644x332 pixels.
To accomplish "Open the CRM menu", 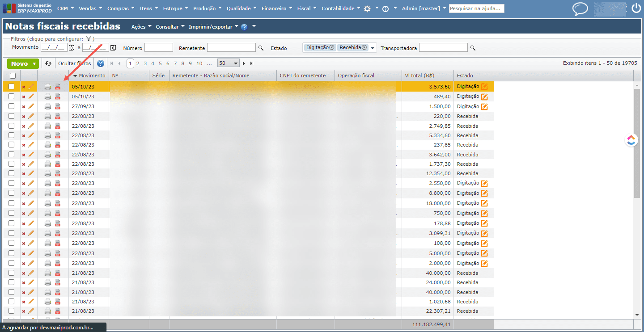I will click(65, 8).
